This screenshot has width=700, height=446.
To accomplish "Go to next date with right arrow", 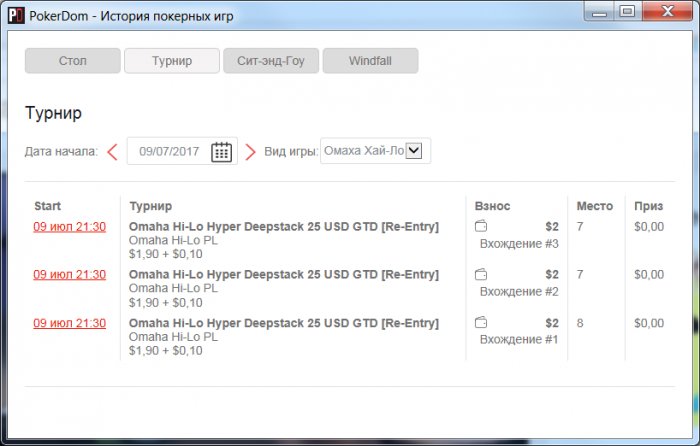I will point(250,152).
